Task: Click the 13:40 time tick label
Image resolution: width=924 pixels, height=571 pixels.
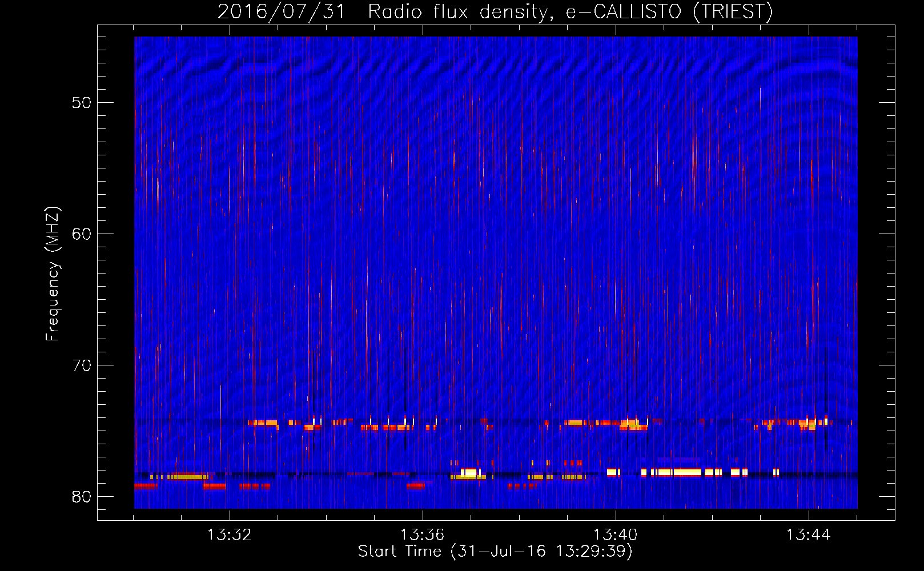Action: [x=615, y=535]
